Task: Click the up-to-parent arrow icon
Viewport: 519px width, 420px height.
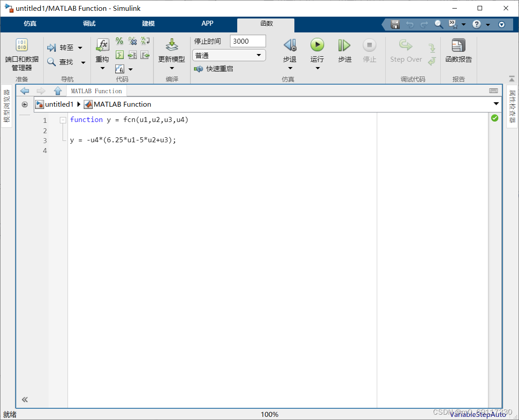Action: tap(58, 90)
